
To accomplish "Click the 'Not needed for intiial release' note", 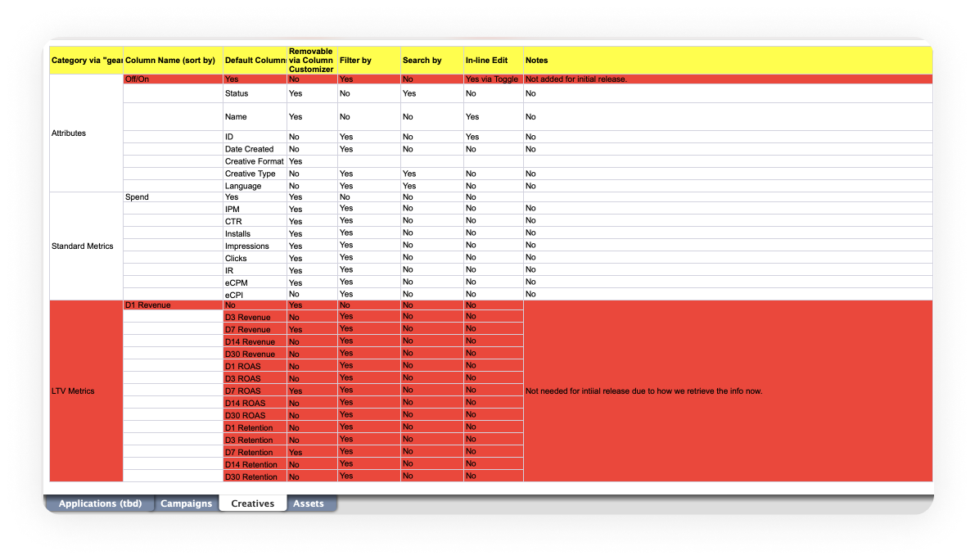I will point(728,391).
